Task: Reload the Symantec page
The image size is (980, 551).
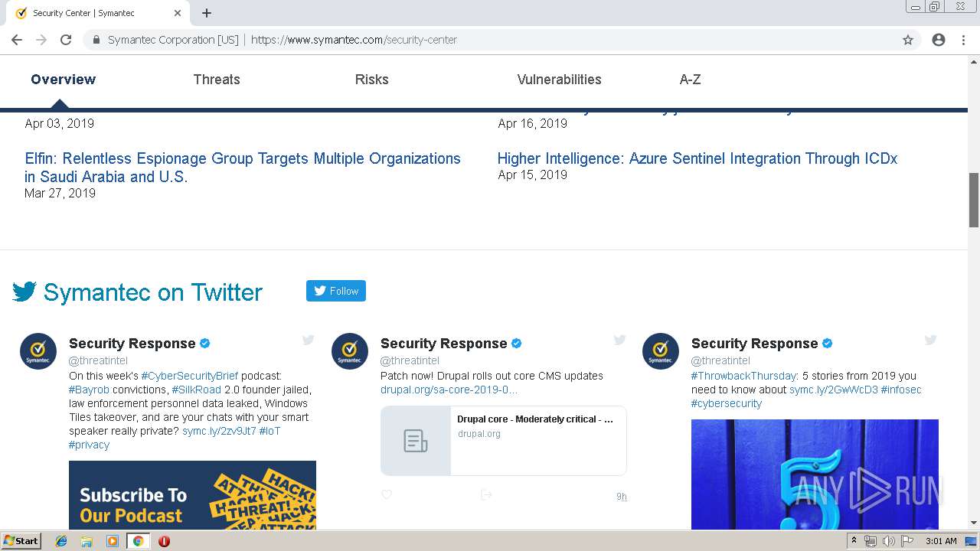Action: click(66, 40)
